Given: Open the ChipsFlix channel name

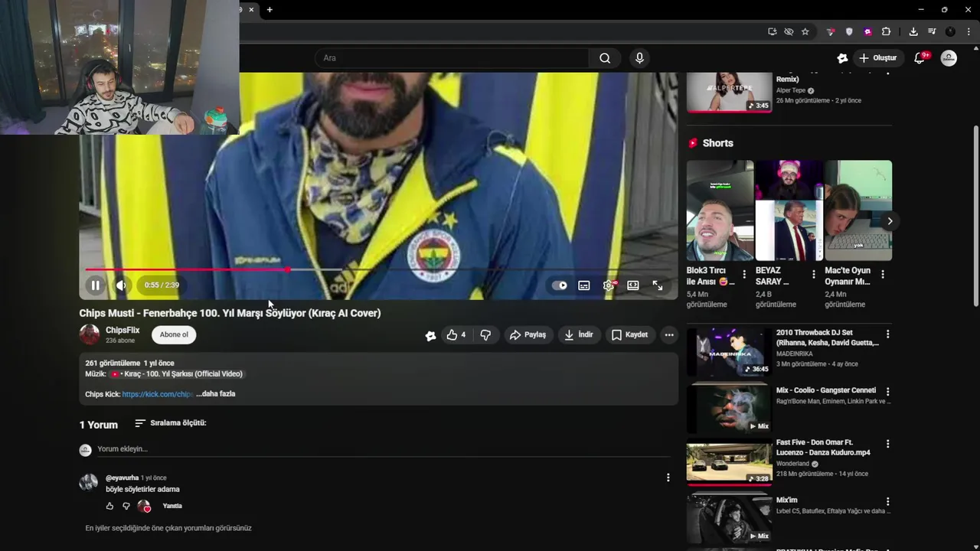Looking at the screenshot, I should click(122, 331).
